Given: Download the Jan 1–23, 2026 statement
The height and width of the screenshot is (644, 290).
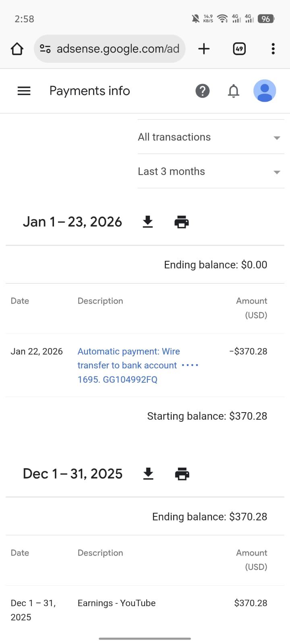Looking at the screenshot, I should point(148,222).
